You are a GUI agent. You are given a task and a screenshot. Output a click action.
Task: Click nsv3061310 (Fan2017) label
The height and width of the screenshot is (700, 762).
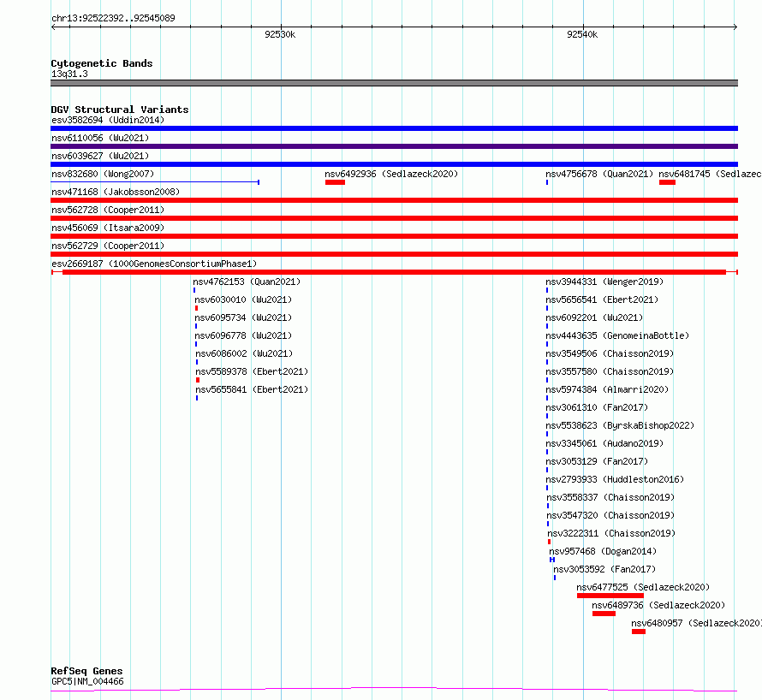tap(597, 407)
